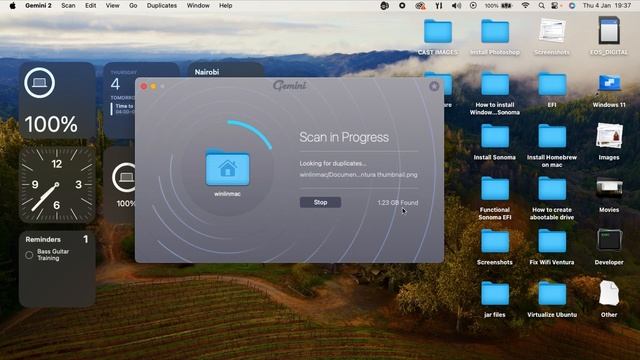Stop the duplicate scan

click(320, 202)
